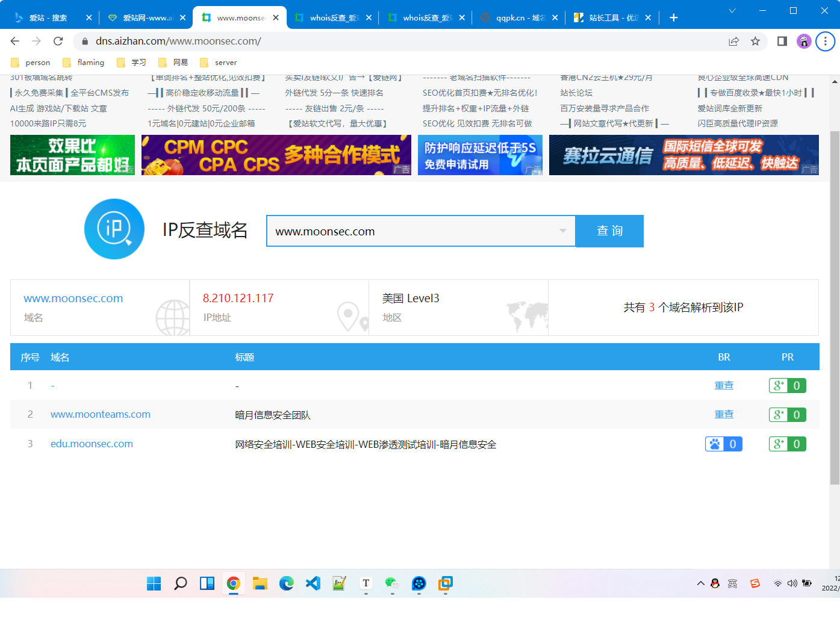Click 重查 in row 1
This screenshot has width=840, height=620.
pos(724,385)
